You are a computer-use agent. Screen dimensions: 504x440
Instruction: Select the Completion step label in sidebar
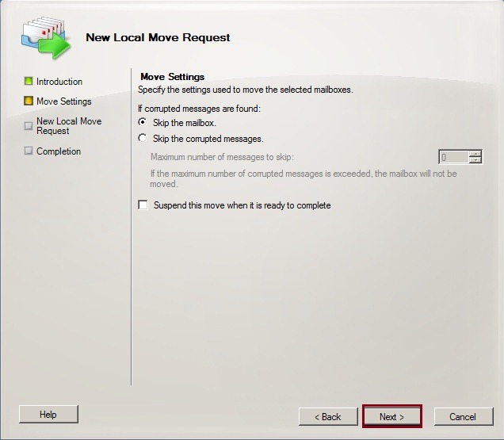tap(59, 151)
